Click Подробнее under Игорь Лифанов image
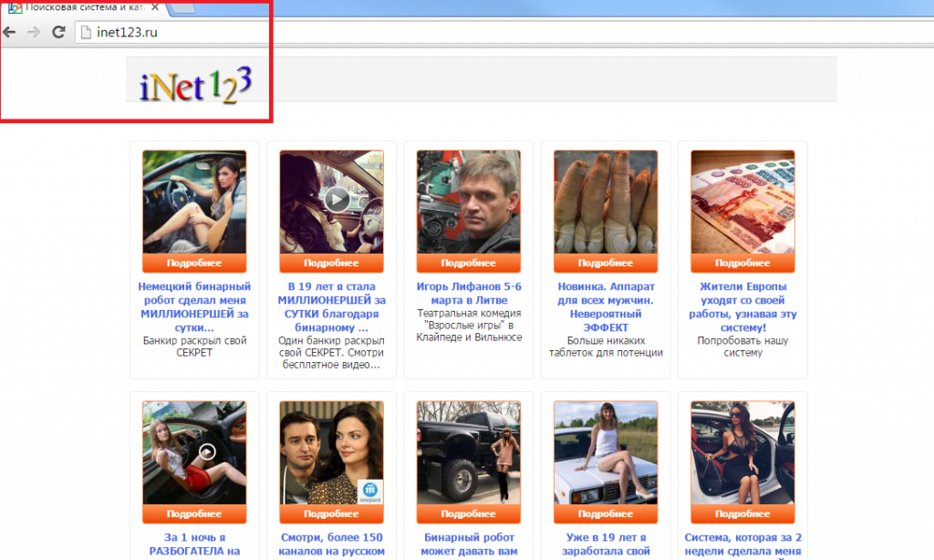This screenshot has height=560, width=934. coord(468,263)
